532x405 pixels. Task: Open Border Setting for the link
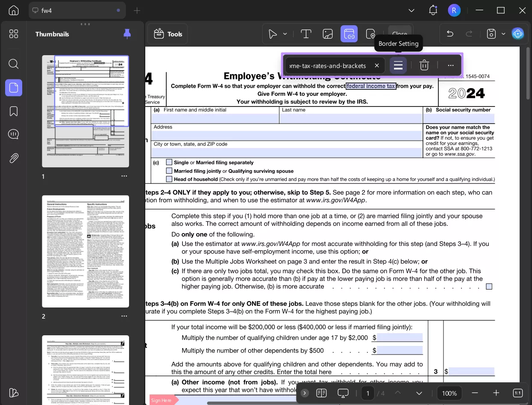pyautogui.click(x=398, y=65)
